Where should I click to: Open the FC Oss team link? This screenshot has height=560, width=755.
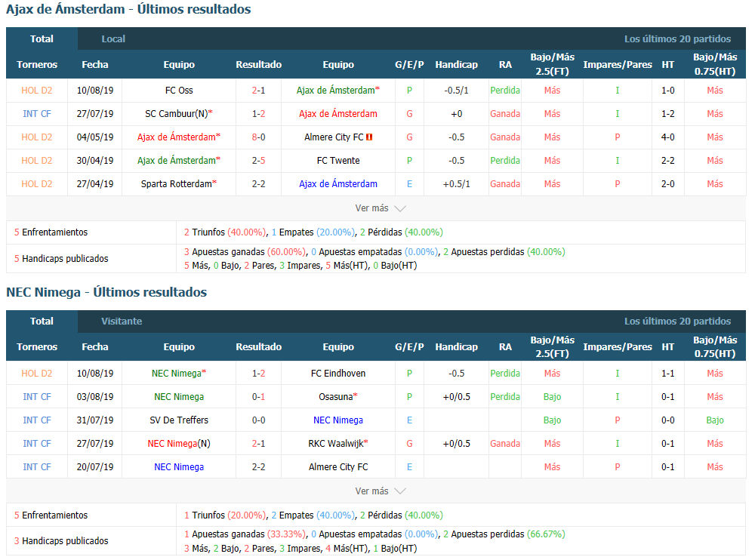pyautogui.click(x=179, y=91)
